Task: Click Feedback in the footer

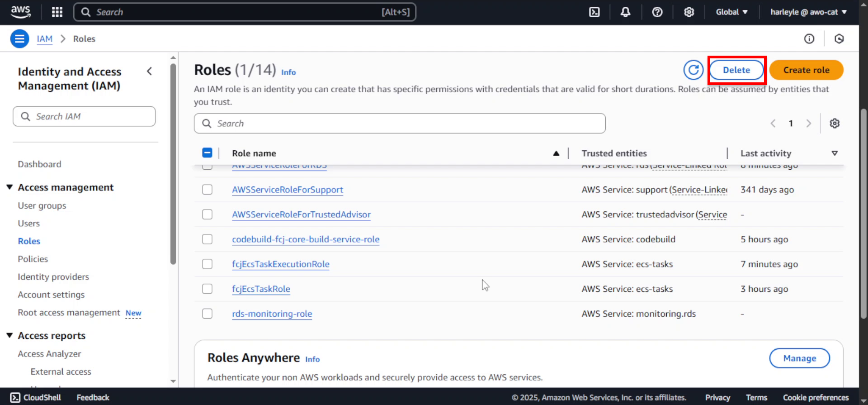Action: [93, 397]
